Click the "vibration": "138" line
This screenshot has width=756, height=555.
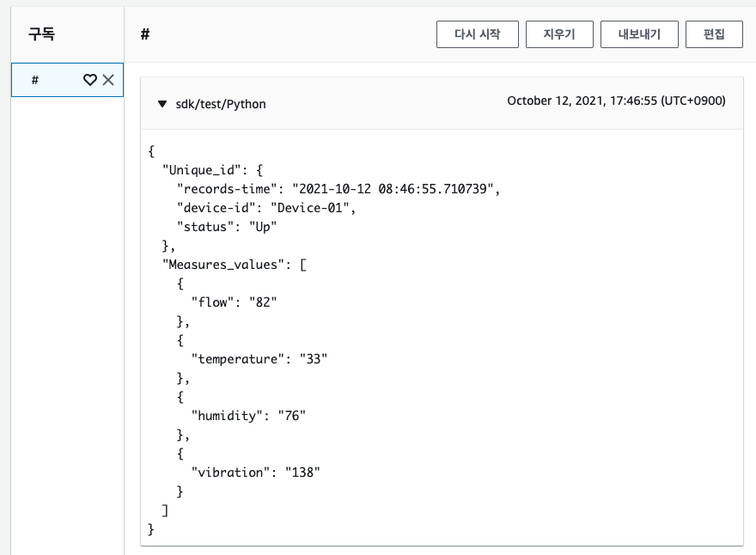click(255, 473)
